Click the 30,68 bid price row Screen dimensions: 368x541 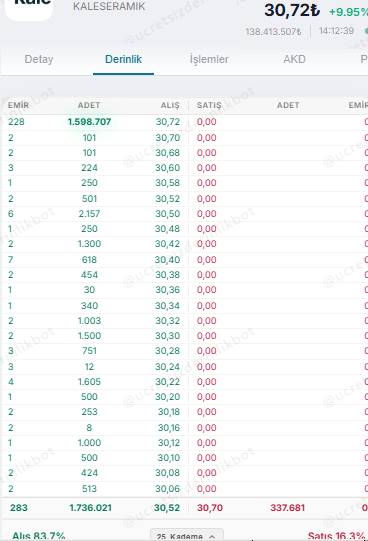coord(168,153)
